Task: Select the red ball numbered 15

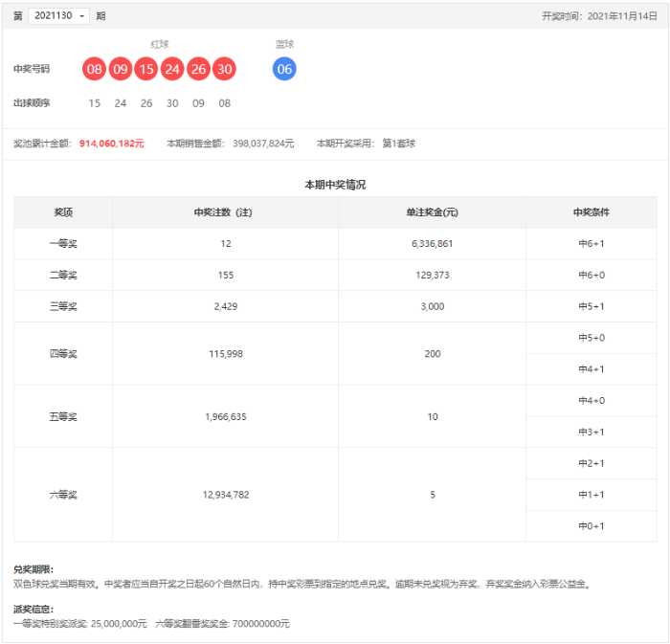Action: coord(145,69)
